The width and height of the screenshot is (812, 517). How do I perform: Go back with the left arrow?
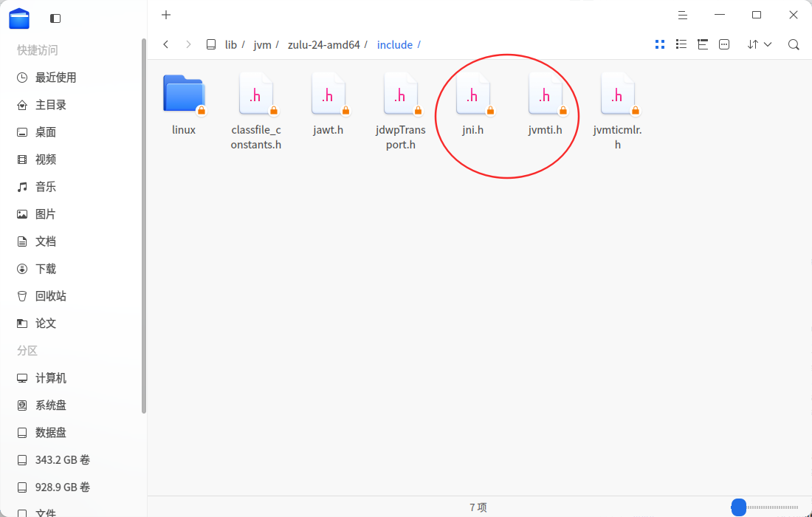coord(165,44)
